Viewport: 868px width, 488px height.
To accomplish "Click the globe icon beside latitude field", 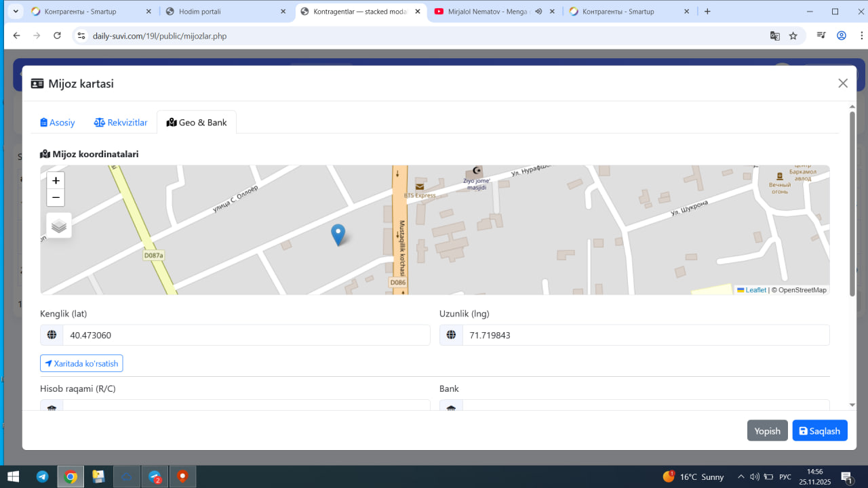I will point(52,335).
